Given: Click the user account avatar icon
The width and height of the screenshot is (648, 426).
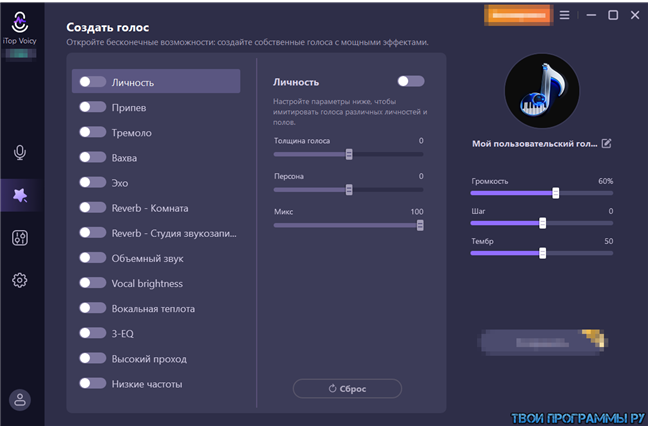Looking at the screenshot, I should pyautogui.click(x=19, y=399).
